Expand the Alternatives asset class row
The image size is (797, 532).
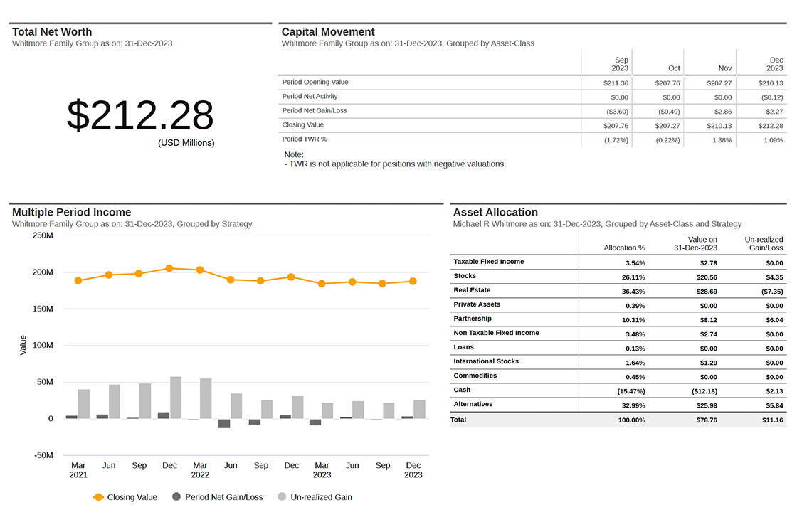[473, 404]
